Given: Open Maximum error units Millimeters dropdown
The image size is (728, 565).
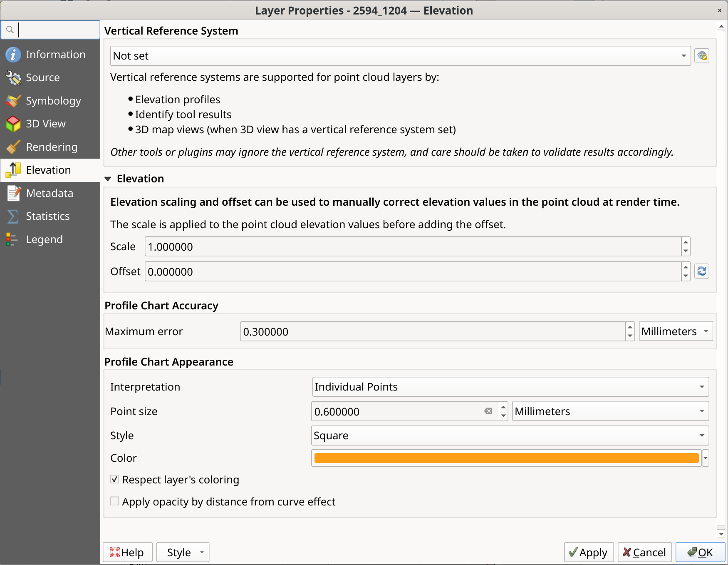Looking at the screenshot, I should [x=676, y=331].
